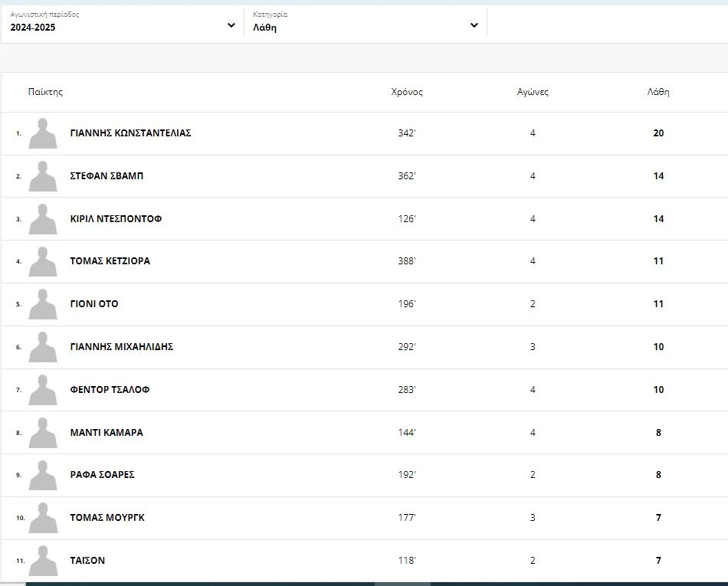Click avatar of Γιάννης Μιχαηλίδης
This screenshot has height=586, width=728.
coord(43,347)
